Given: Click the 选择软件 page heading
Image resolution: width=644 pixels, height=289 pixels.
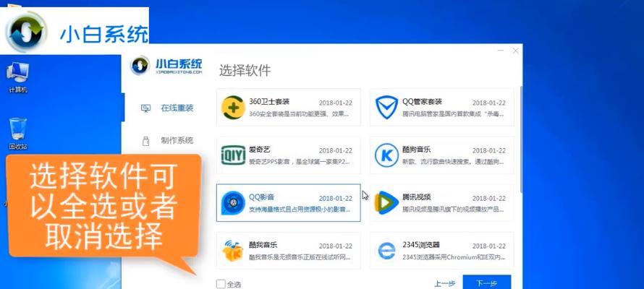Looking at the screenshot, I should 245,70.
